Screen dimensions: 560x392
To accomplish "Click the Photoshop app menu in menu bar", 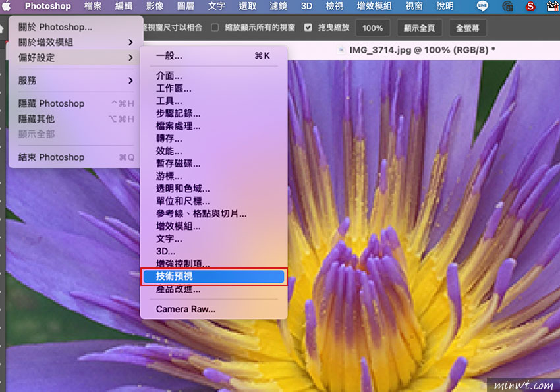I will 48,6.
